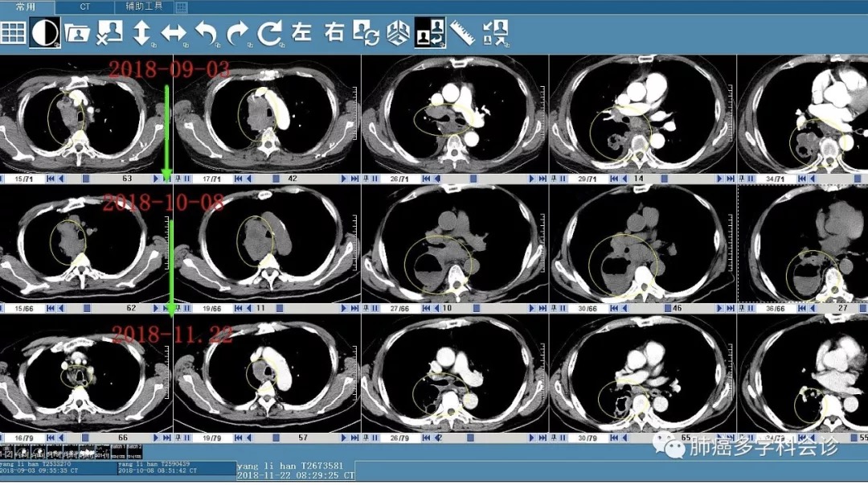Rotate image counterclockwise using left curved arrow

[x=207, y=33]
